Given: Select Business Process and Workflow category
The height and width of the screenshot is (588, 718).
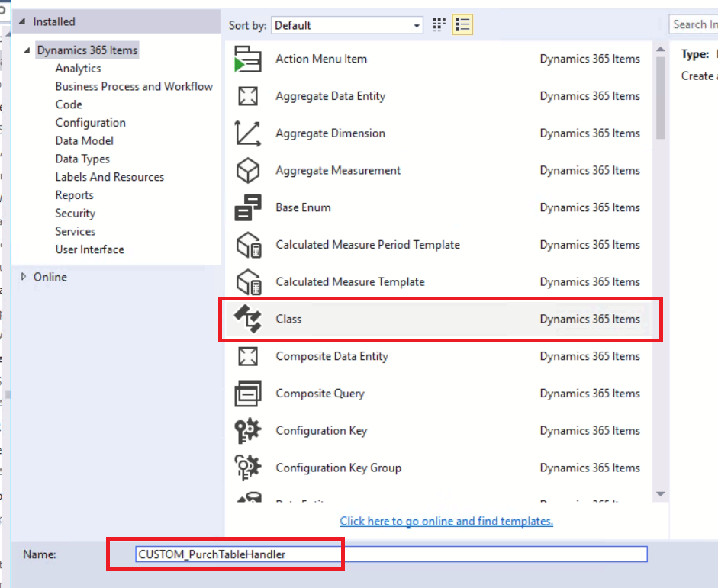Looking at the screenshot, I should pos(134,86).
